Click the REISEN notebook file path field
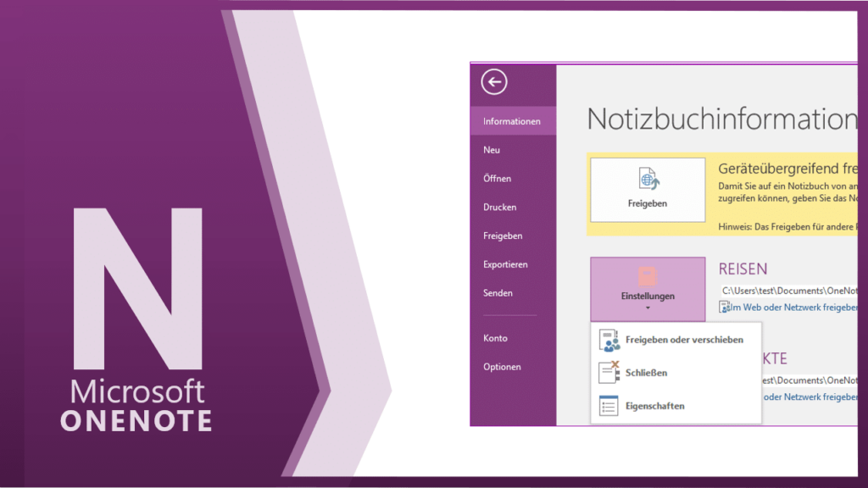The width and height of the screenshot is (868, 488). click(788, 291)
